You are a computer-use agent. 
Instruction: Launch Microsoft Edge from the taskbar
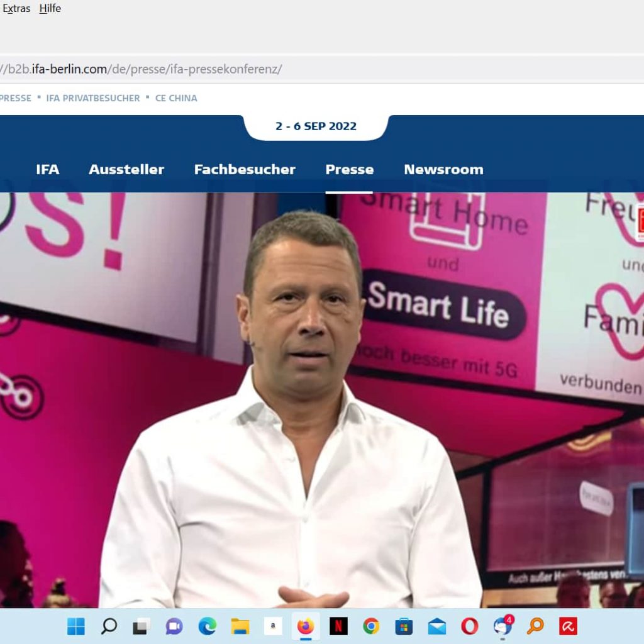pos(207,626)
